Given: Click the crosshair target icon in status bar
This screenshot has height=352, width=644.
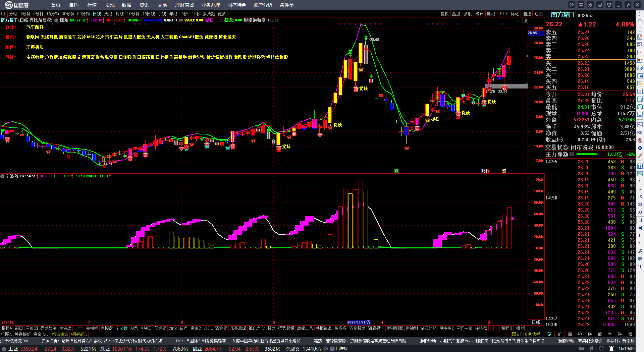Looking at the screenshot, I should pyautogui.click(x=602, y=349).
